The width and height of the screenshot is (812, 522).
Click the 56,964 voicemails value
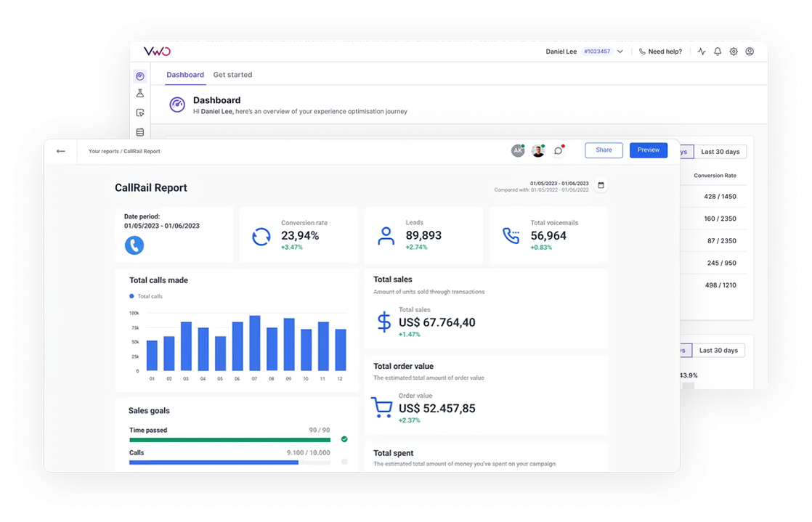(x=548, y=236)
